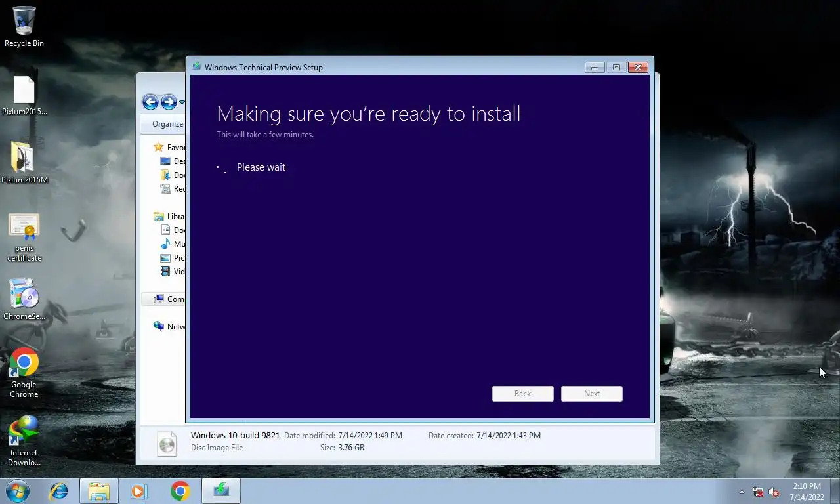The width and height of the screenshot is (840, 504).
Task: Select the certificate icon on desktop
Action: click(24, 237)
